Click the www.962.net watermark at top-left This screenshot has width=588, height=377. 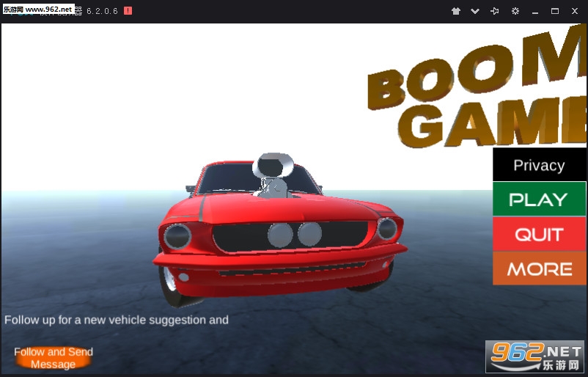[38, 10]
